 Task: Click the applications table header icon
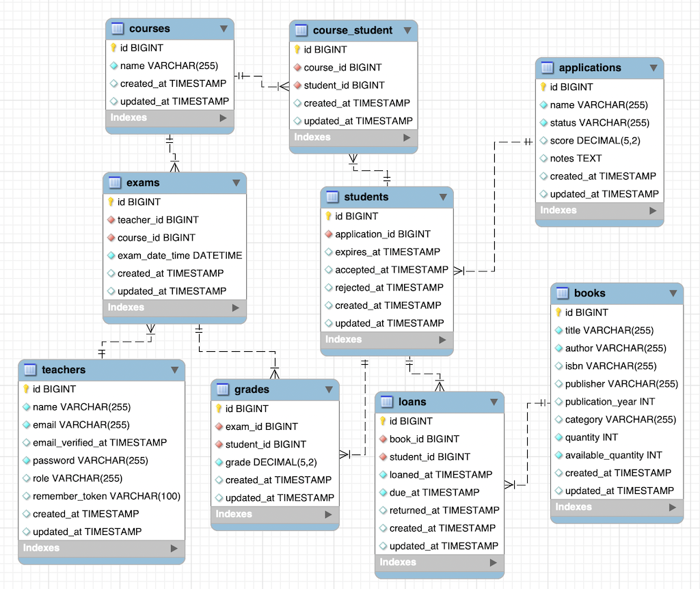547,68
